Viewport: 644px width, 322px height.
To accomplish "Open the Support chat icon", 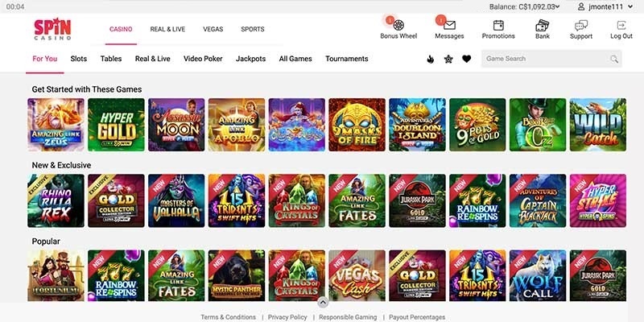I will point(581,26).
